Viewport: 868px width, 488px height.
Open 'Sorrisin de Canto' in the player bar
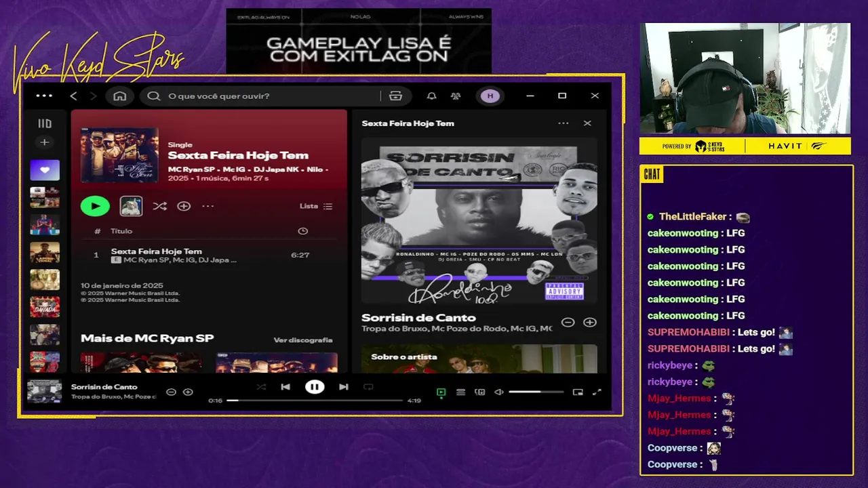104,387
